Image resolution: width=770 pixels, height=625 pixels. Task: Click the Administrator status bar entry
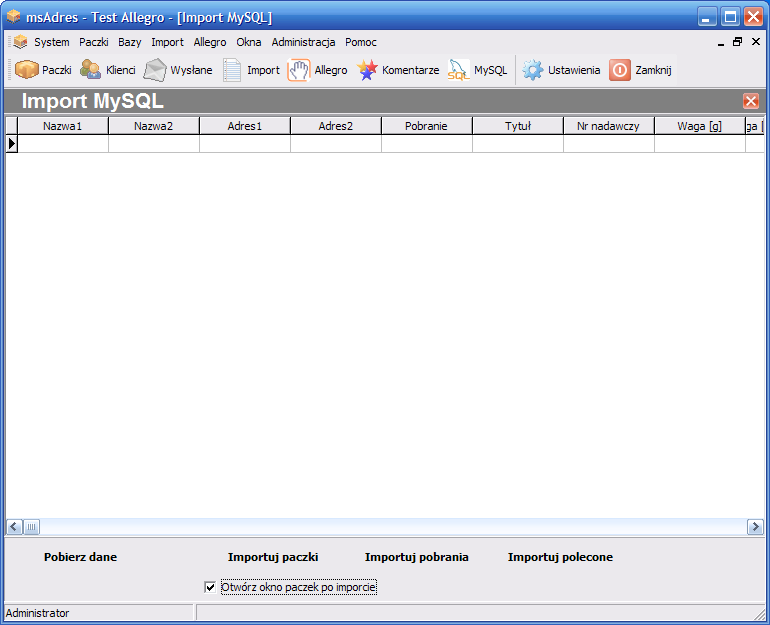37,613
